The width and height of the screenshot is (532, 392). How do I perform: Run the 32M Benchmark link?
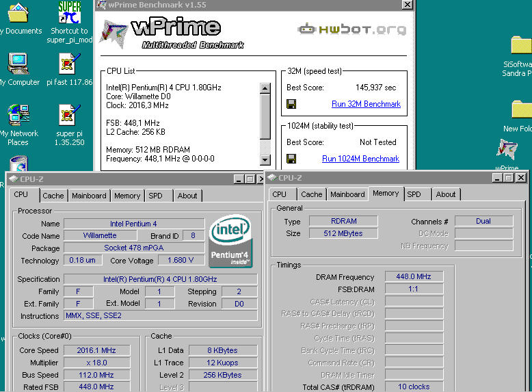[366, 104]
